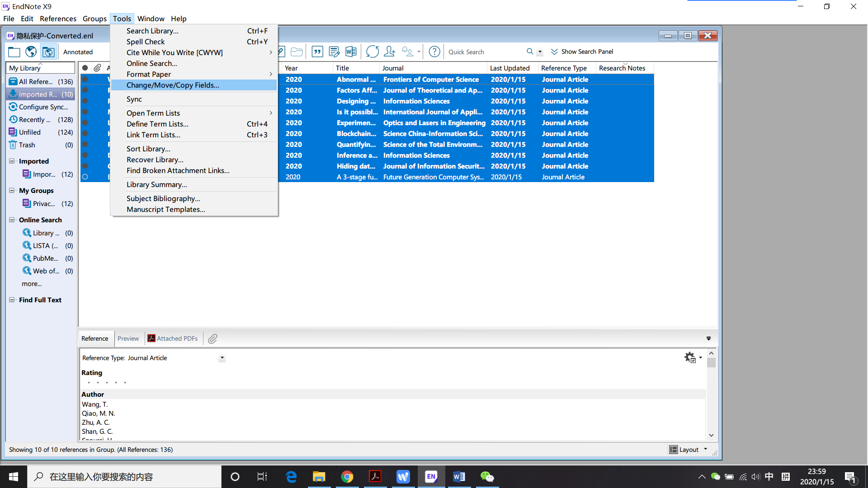Open the Share Library icon
This screenshot has width=868, height=488.
389,52
